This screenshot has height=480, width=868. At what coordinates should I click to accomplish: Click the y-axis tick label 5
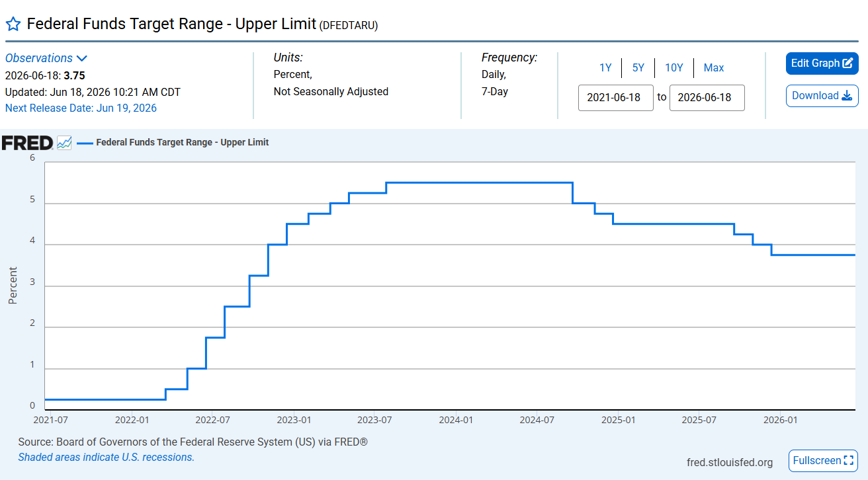point(32,200)
